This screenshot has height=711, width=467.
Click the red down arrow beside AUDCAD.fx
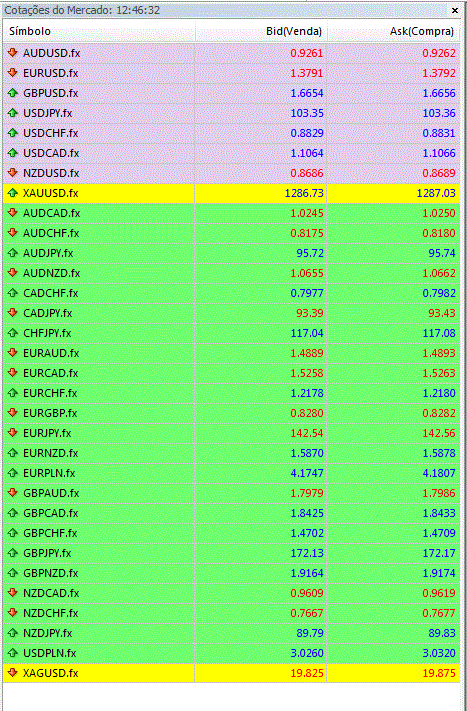(13, 213)
